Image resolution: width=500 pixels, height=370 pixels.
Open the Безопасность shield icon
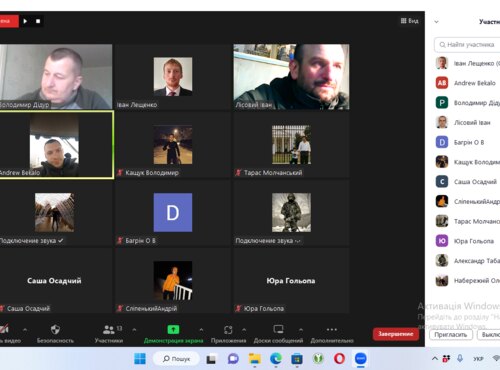coord(55,330)
